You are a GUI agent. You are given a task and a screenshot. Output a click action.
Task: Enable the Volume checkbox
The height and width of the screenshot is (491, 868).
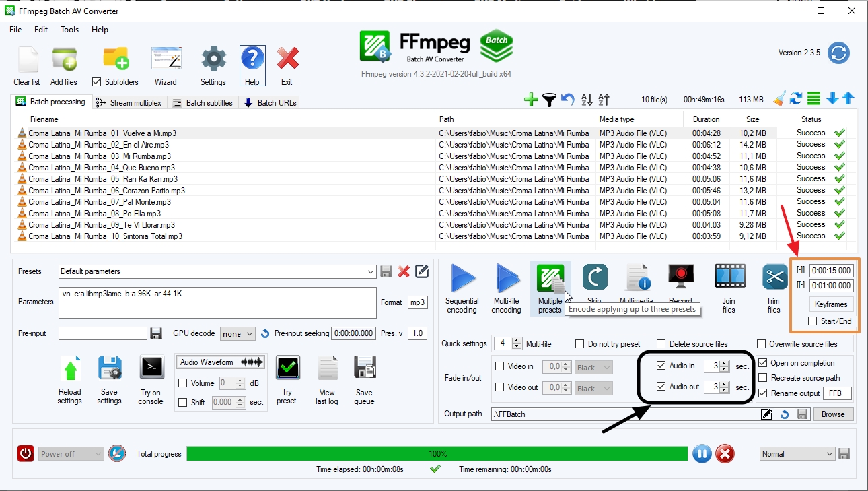point(183,383)
